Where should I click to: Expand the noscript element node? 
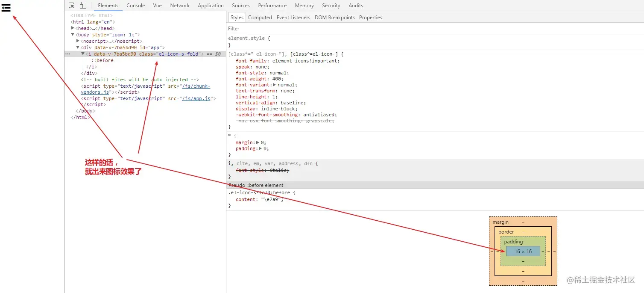tap(78, 41)
